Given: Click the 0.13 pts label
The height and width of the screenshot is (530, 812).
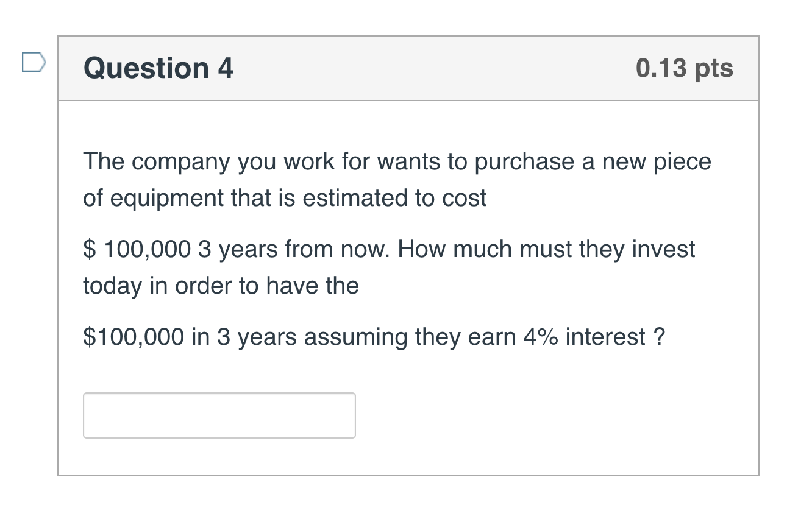Looking at the screenshot, I should [x=684, y=68].
